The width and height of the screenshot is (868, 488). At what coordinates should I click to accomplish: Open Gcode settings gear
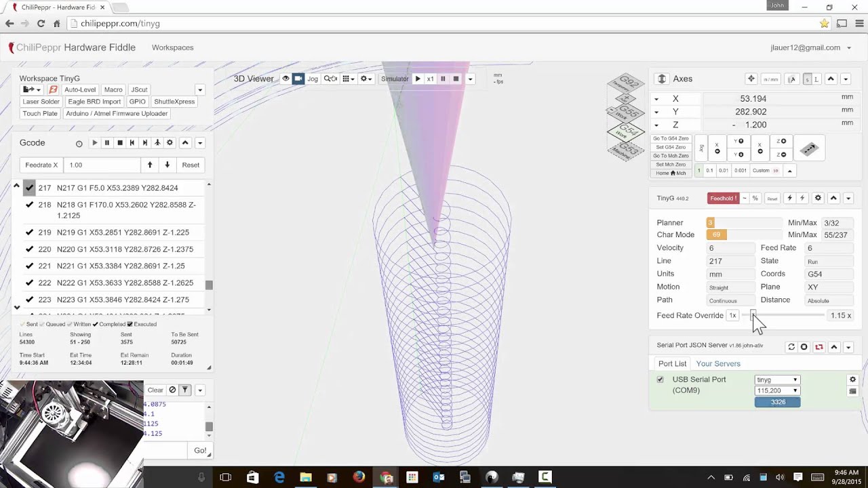(170, 143)
